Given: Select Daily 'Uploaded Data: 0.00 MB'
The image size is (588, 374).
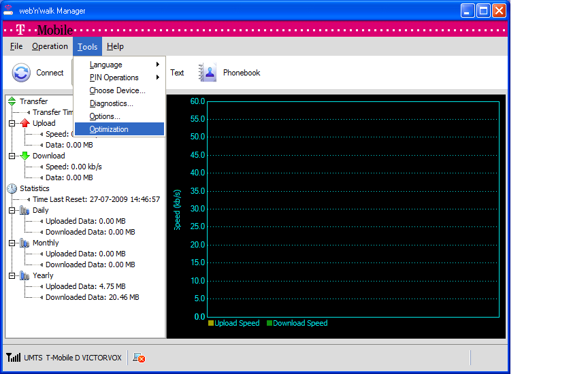Looking at the screenshot, I should (86, 221).
